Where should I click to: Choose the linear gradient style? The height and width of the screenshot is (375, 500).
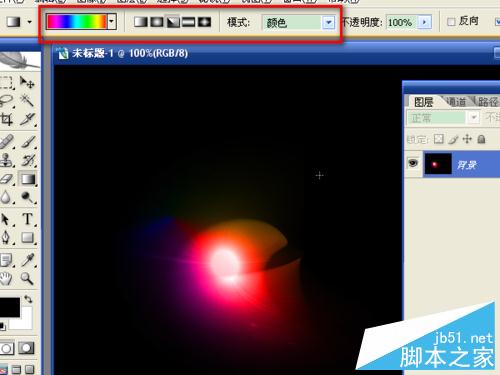tap(141, 22)
